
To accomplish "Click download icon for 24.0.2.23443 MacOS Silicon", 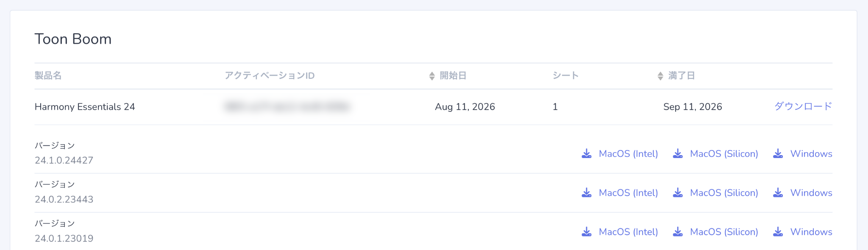I will click(678, 193).
